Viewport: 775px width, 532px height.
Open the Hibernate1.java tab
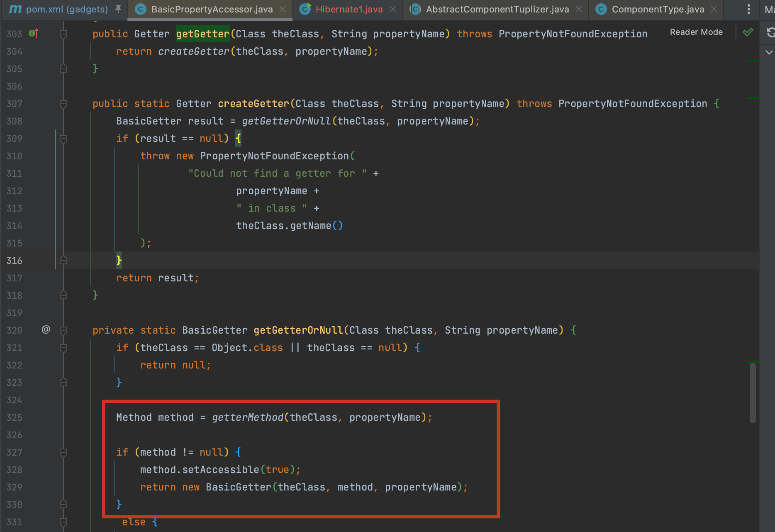[349, 9]
